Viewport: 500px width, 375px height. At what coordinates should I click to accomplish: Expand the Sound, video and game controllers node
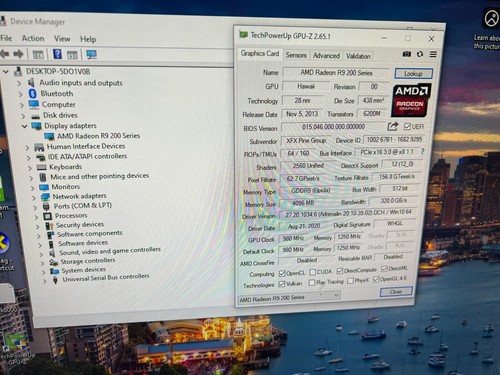41,254
